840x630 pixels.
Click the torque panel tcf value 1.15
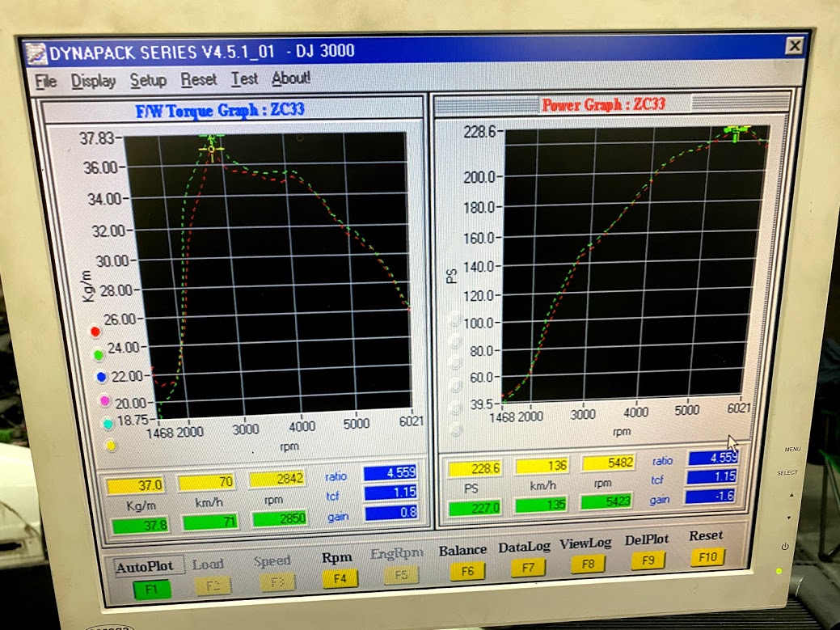(x=391, y=493)
